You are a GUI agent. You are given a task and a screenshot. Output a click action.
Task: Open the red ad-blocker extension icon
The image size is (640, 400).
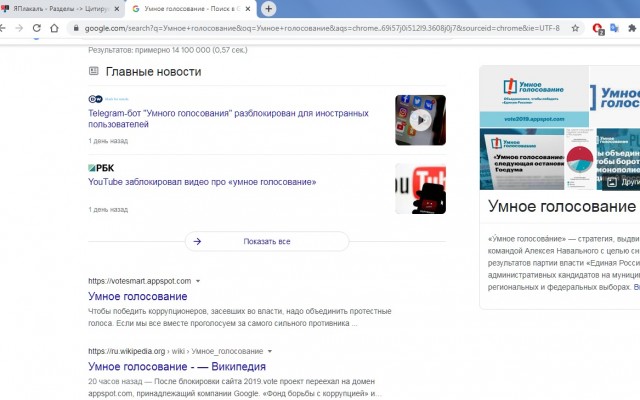click(x=598, y=29)
